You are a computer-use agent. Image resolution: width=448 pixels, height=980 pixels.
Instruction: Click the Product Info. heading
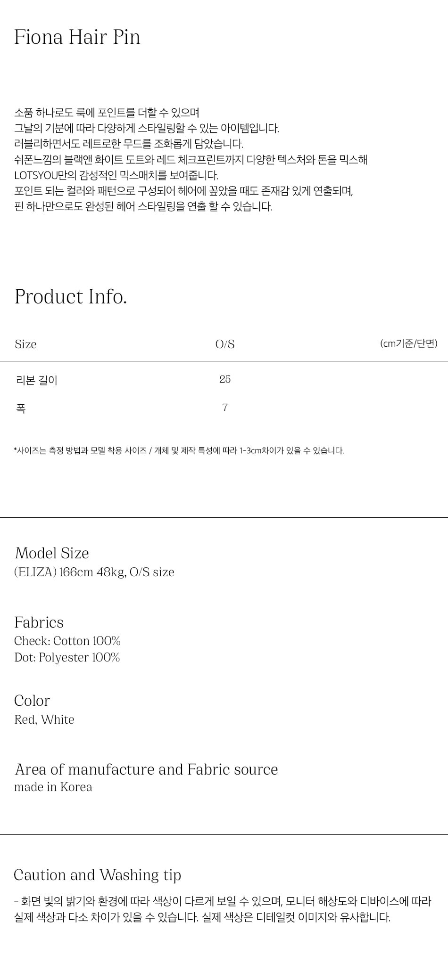[71, 296]
